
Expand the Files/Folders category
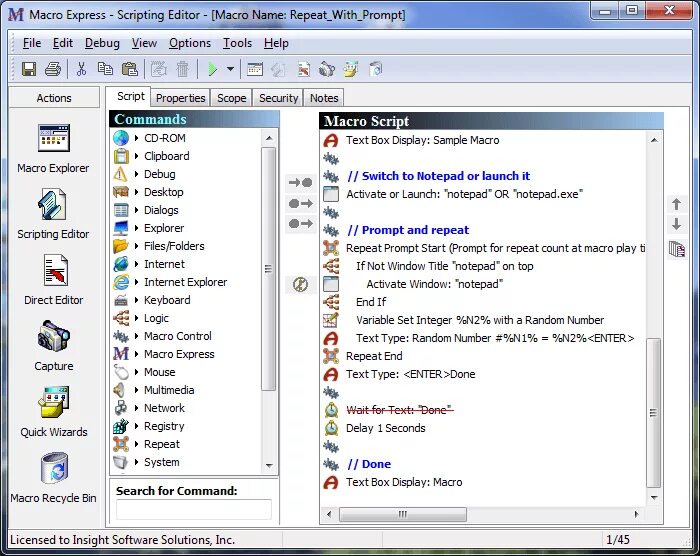(137, 246)
